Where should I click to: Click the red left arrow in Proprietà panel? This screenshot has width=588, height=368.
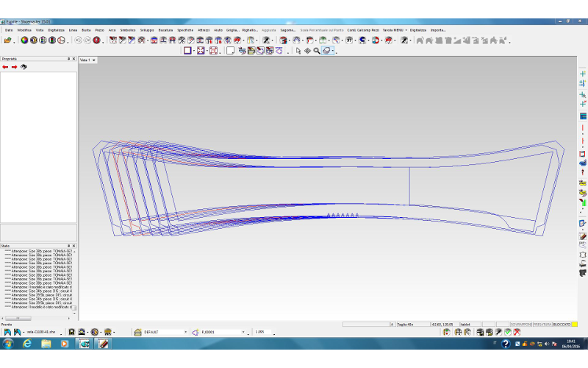pos(5,67)
